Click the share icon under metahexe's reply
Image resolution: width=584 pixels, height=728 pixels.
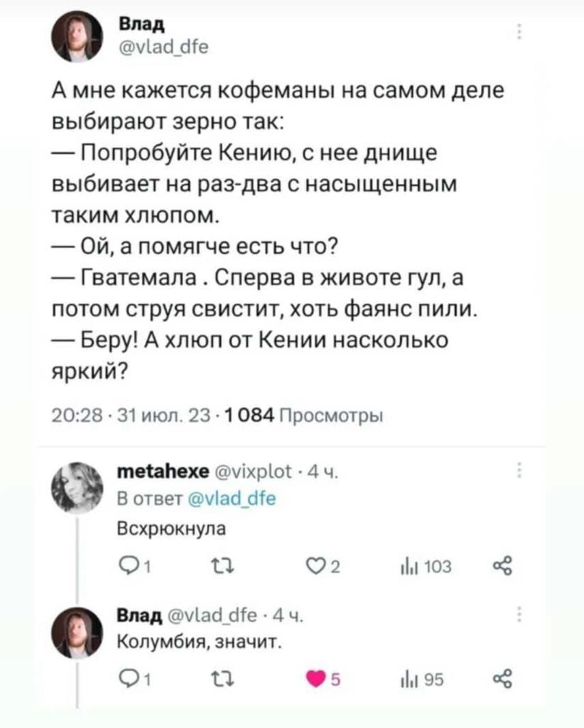[x=504, y=567]
